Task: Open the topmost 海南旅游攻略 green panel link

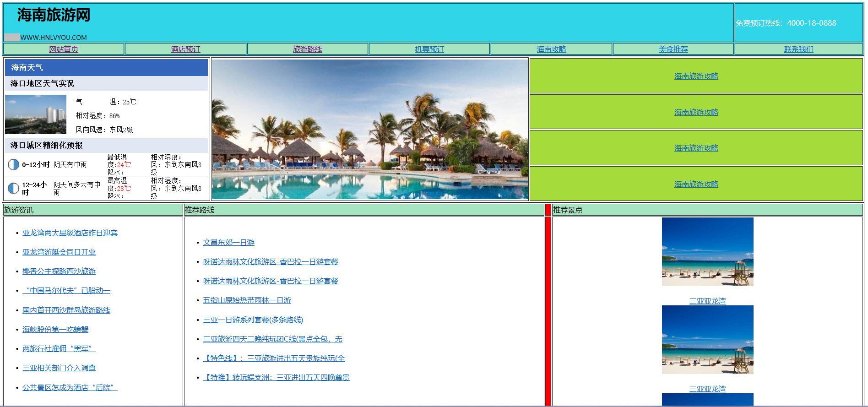Action: click(696, 76)
